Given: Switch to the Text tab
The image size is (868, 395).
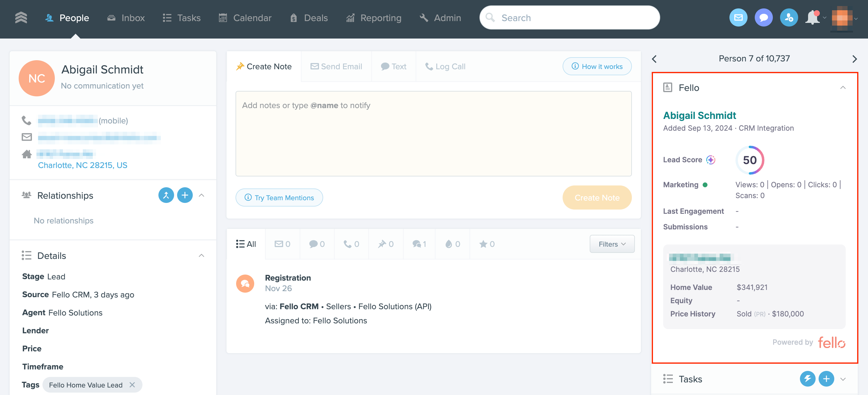Looking at the screenshot, I should click(x=394, y=66).
